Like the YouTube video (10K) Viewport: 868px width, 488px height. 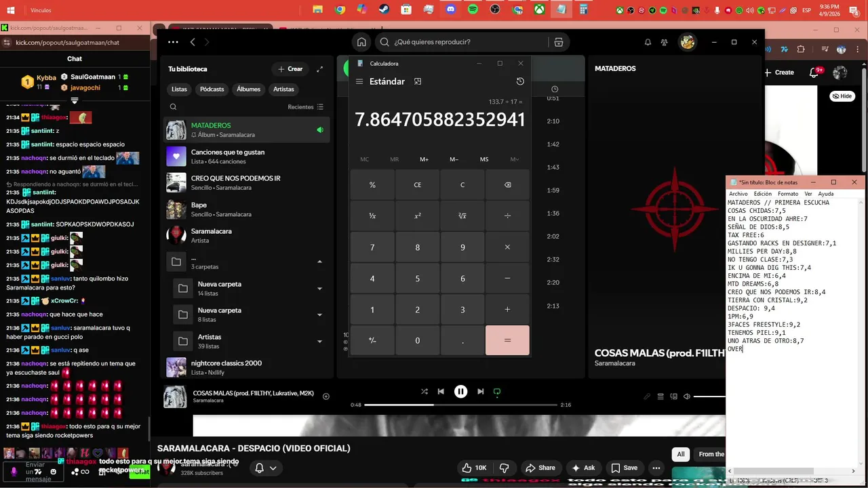[474, 468]
